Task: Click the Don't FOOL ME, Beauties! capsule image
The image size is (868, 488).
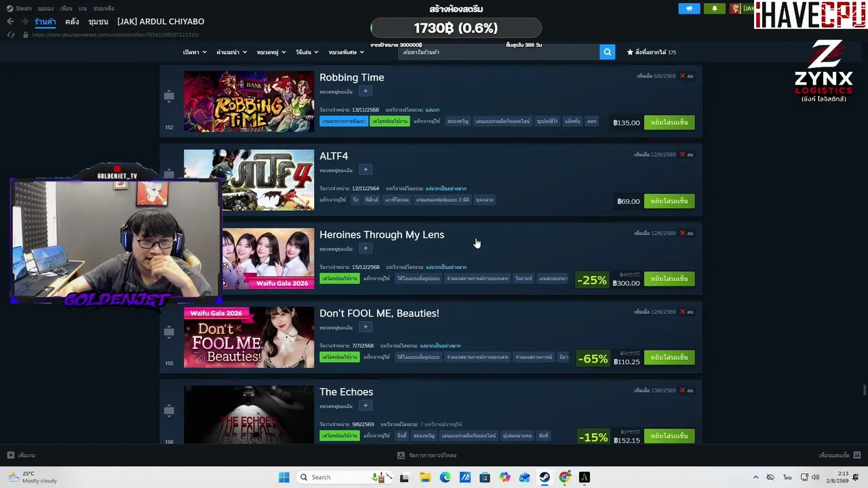Action: 249,338
